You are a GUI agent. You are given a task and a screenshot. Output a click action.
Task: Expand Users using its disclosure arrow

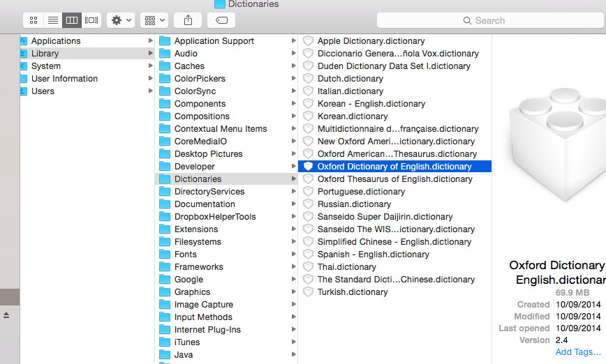tap(150, 91)
